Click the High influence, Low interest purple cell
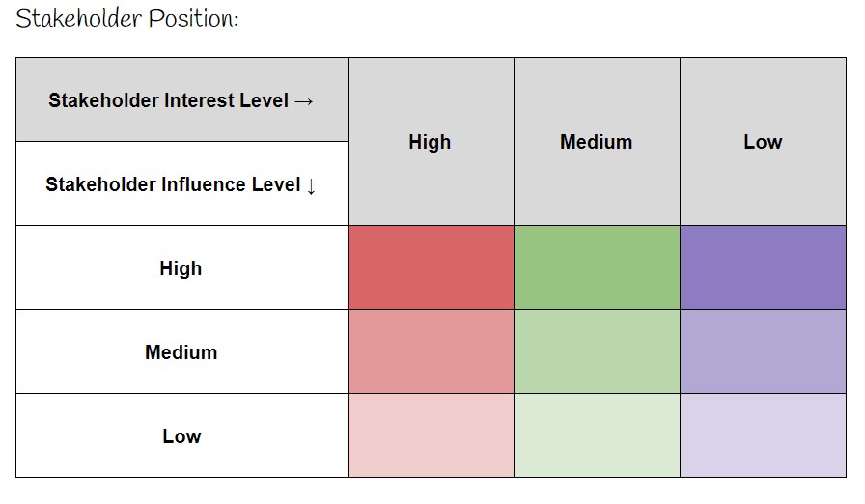The image size is (865, 504). coord(763,267)
